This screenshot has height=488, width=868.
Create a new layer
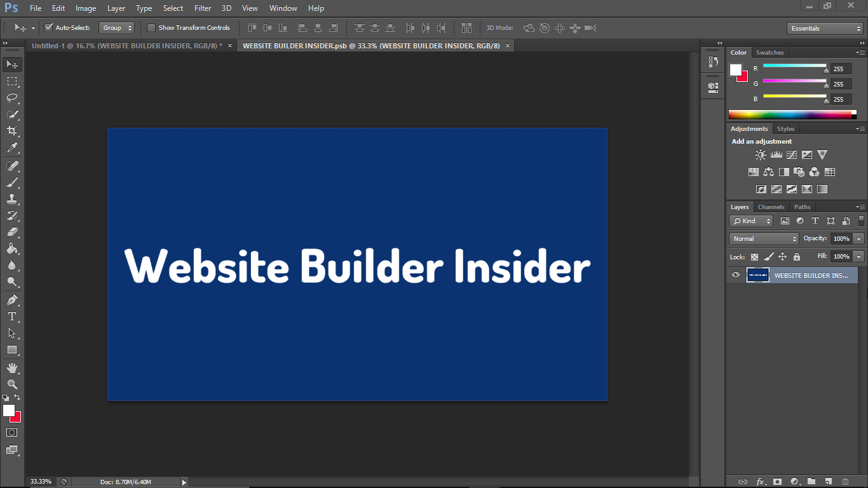(x=829, y=482)
